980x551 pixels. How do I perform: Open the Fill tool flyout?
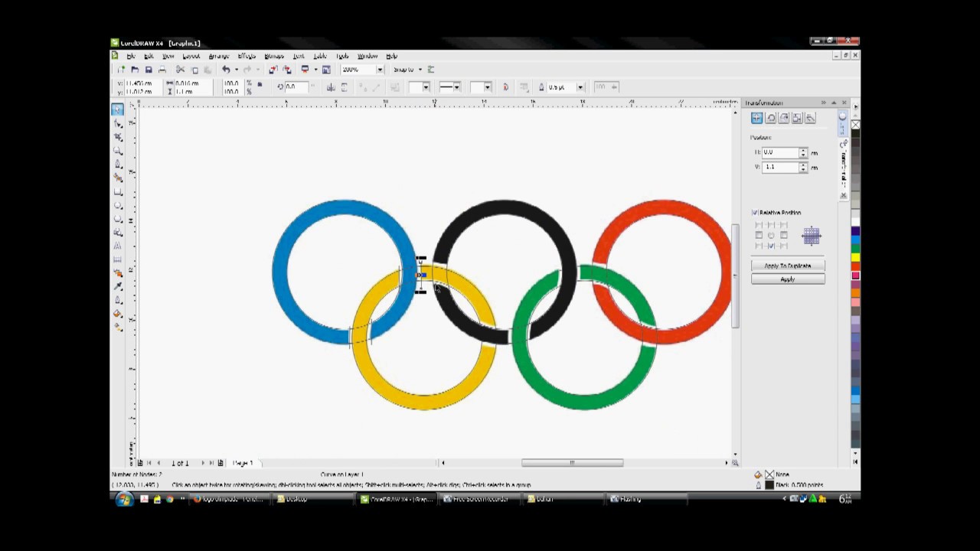click(117, 314)
